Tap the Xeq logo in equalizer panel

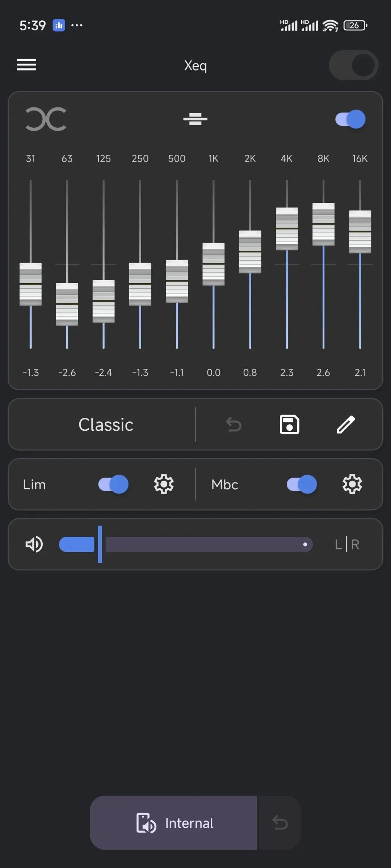46,119
